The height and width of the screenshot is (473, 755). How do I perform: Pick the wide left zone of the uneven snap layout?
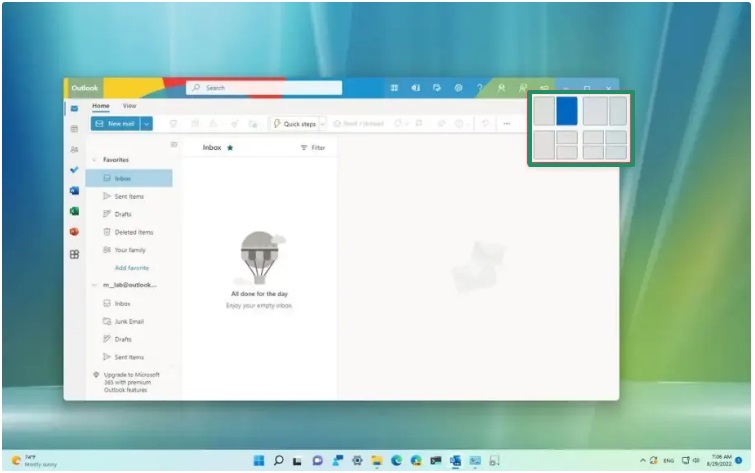[x=595, y=111]
